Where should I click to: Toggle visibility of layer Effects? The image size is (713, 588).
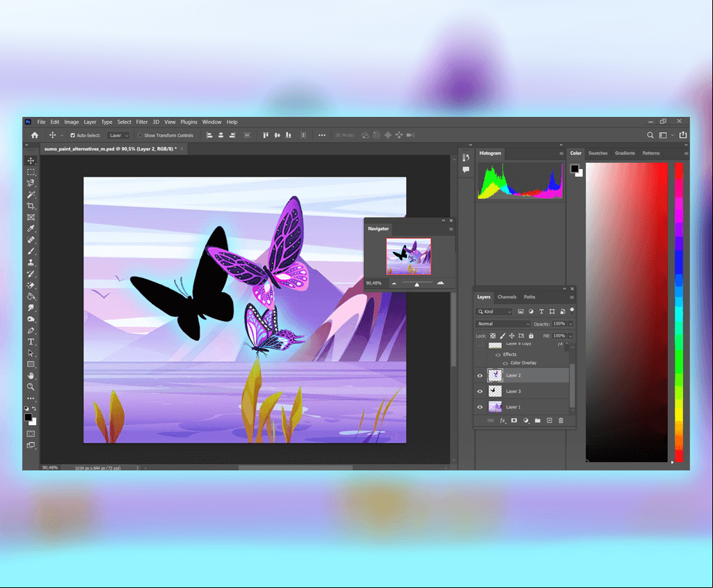coord(498,355)
